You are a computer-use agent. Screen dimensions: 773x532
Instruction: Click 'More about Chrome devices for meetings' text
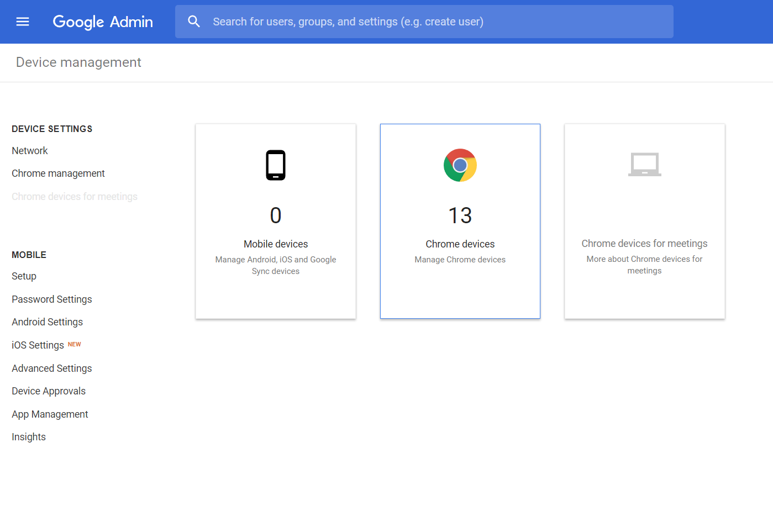click(x=644, y=265)
